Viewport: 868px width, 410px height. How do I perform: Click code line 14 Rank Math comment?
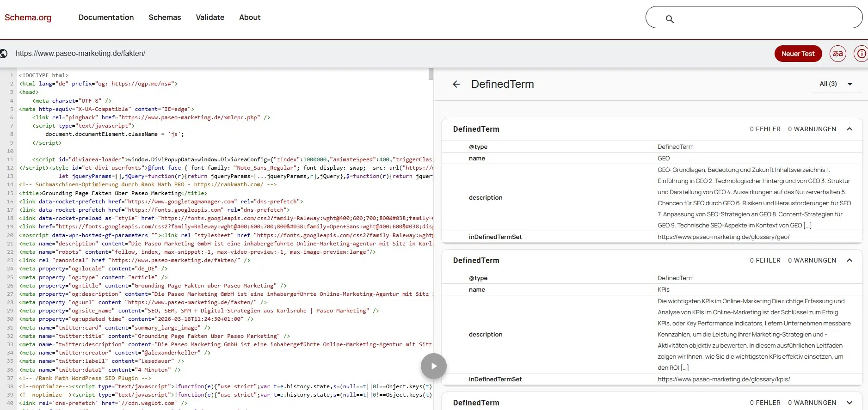(148, 184)
